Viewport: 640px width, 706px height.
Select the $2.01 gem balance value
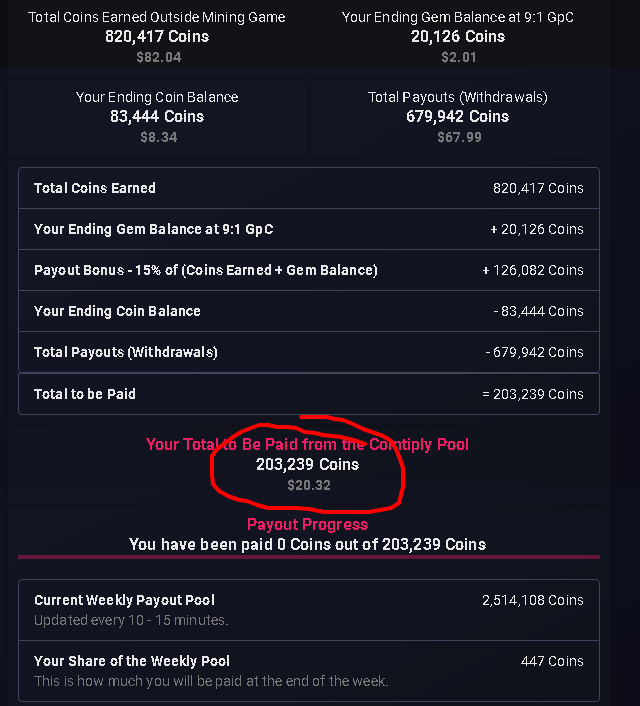tap(458, 57)
